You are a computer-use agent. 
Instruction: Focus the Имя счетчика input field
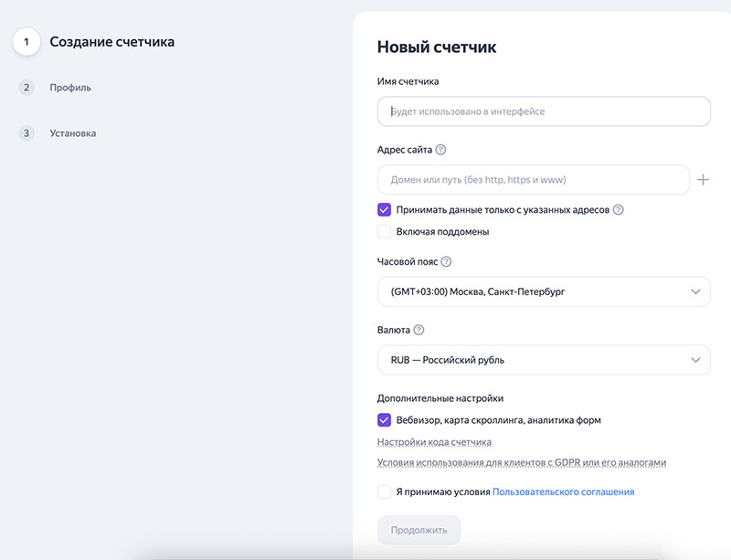[544, 111]
